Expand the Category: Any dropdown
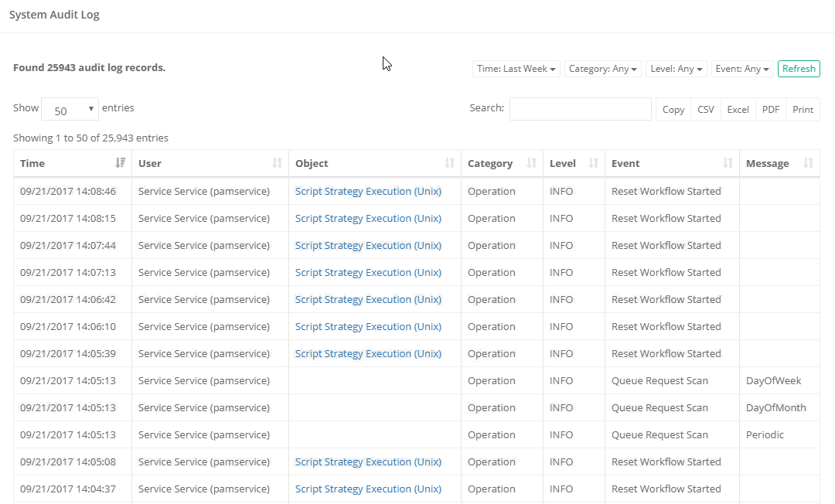 (603, 69)
